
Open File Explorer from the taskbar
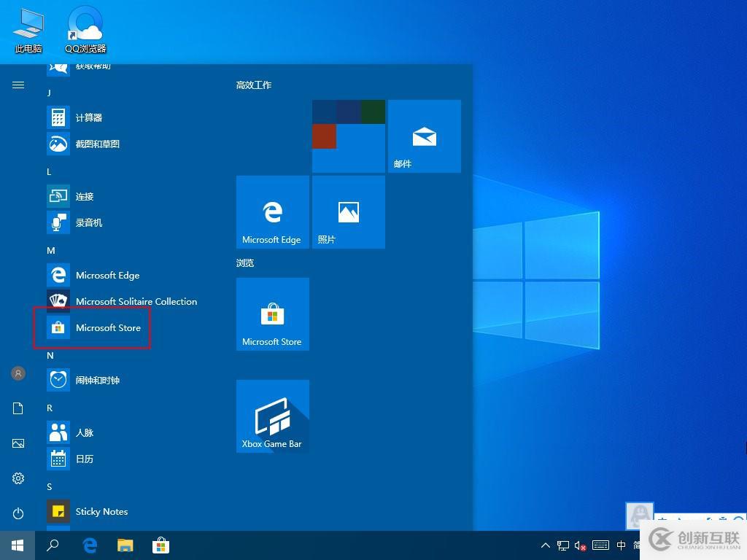coord(125,545)
